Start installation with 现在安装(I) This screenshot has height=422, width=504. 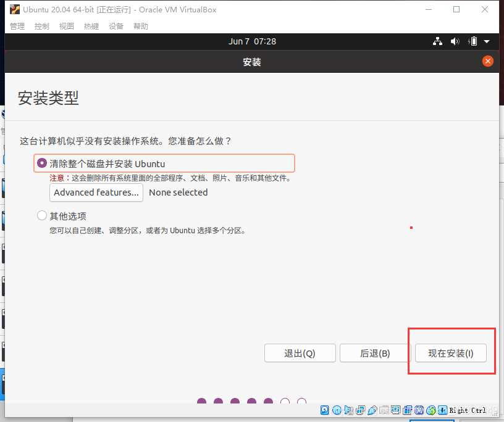[x=451, y=354]
